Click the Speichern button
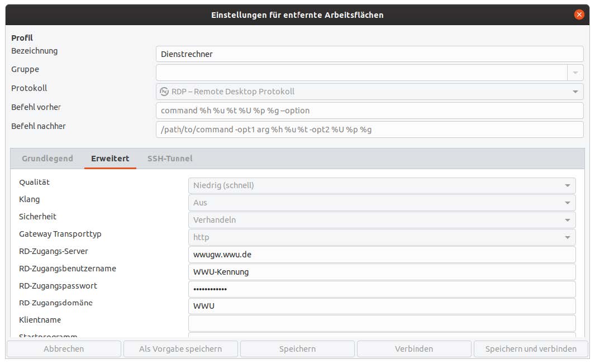This screenshot has width=595, height=364. coord(297,349)
